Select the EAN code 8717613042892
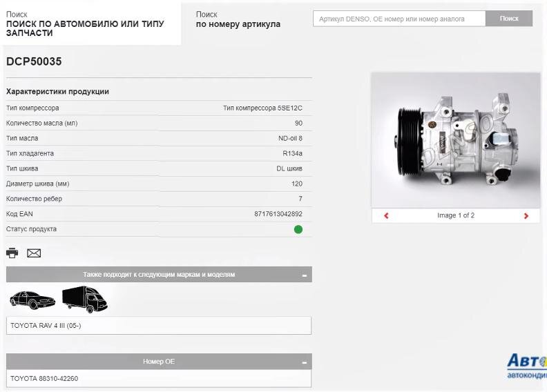 278,214
